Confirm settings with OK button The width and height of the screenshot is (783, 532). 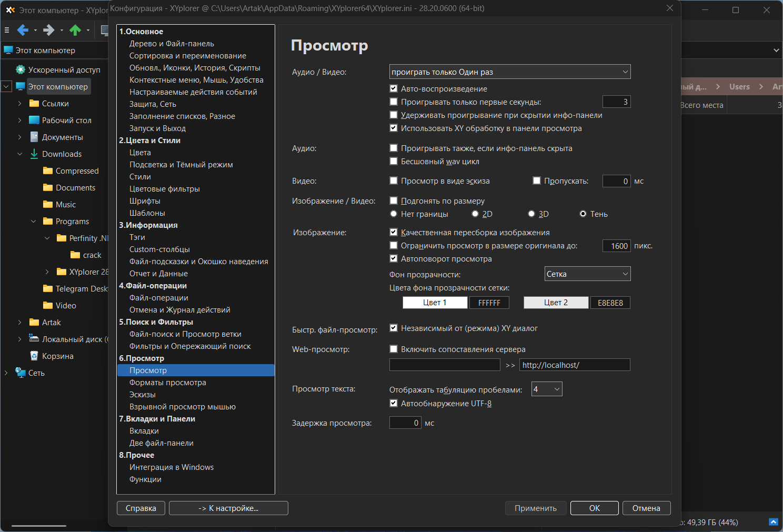(x=595, y=508)
